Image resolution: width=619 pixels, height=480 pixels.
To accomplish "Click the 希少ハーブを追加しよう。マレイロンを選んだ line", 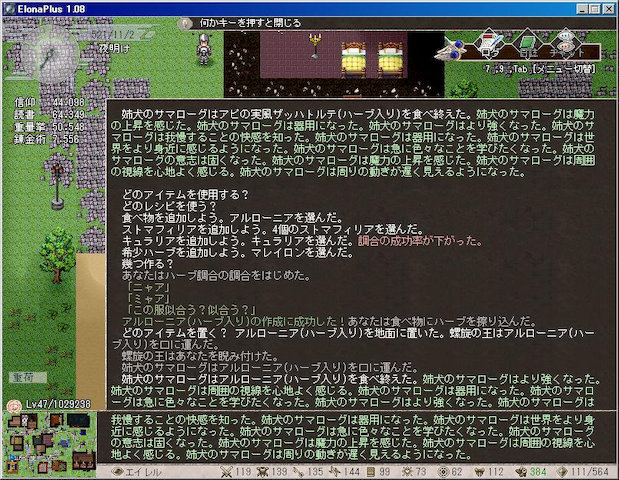I will (238, 252).
